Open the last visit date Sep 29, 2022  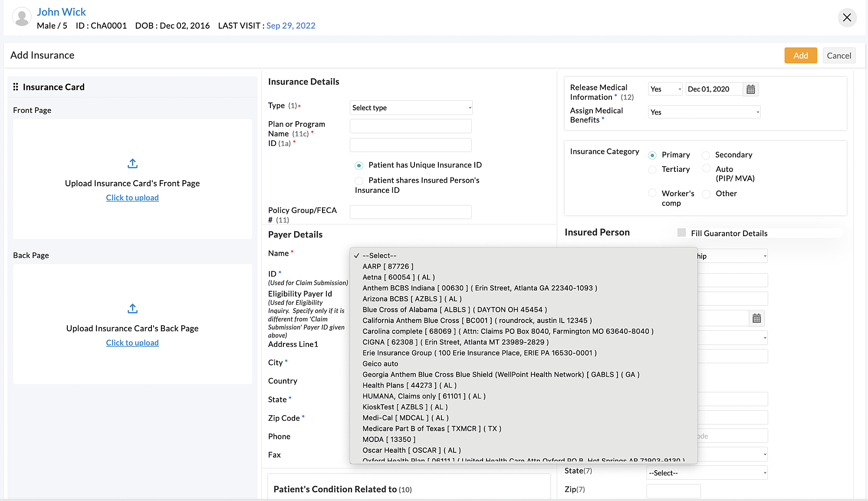291,26
